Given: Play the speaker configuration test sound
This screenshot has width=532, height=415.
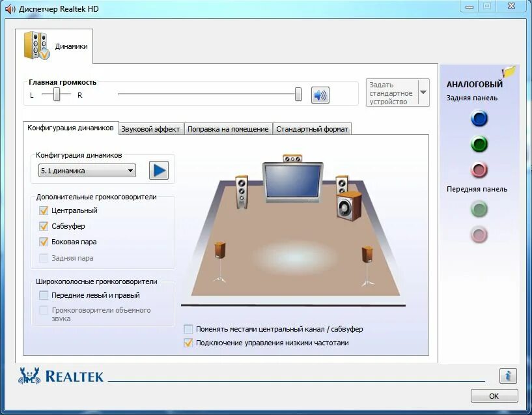Looking at the screenshot, I should (x=159, y=170).
